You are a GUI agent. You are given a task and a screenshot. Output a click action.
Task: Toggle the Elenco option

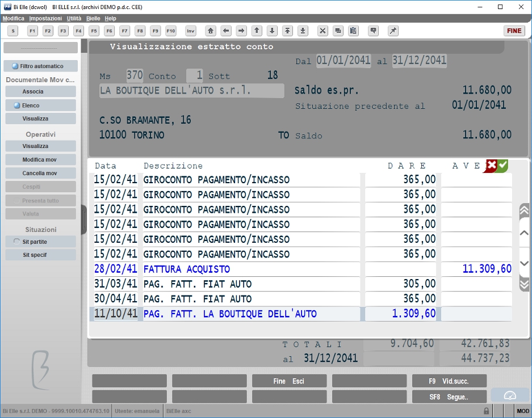pos(41,105)
